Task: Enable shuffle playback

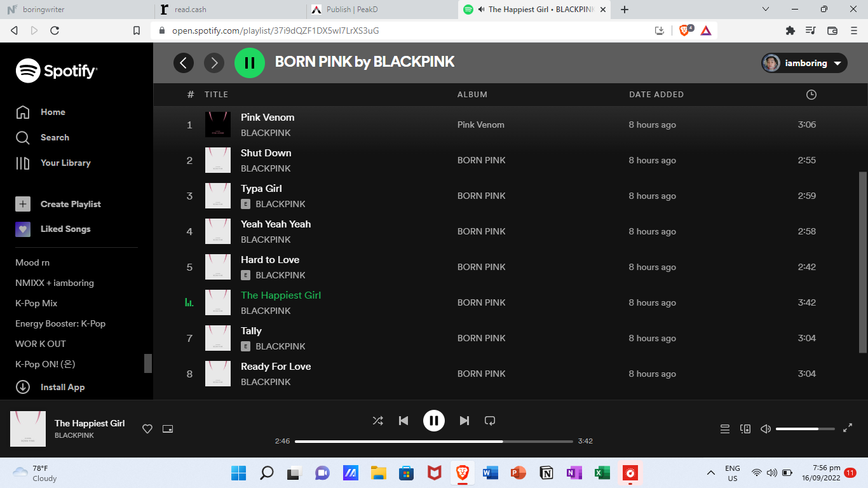Action: click(x=377, y=421)
